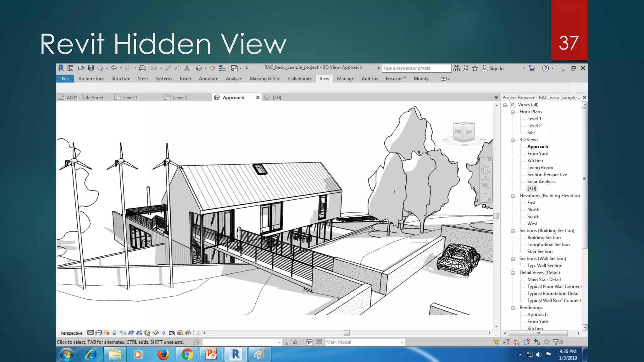Open the Architecture ribbon tab
Image resolution: width=644 pixels, height=362 pixels.
[x=91, y=79]
